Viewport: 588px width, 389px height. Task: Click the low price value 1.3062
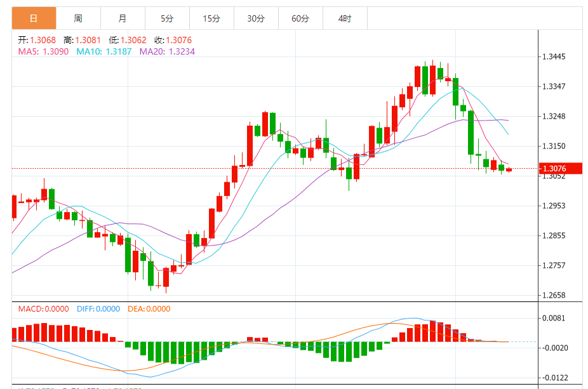click(133, 40)
